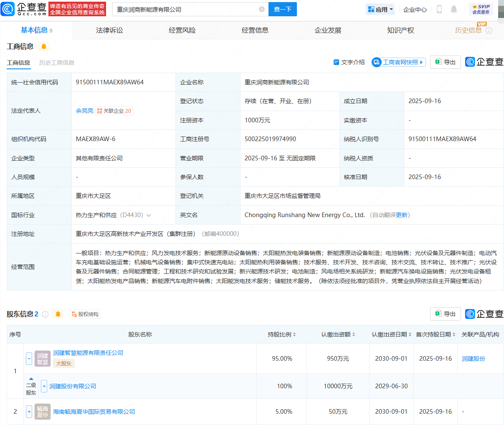Click the bell icon next to 工商信息
The image size is (504, 425).
44,46
